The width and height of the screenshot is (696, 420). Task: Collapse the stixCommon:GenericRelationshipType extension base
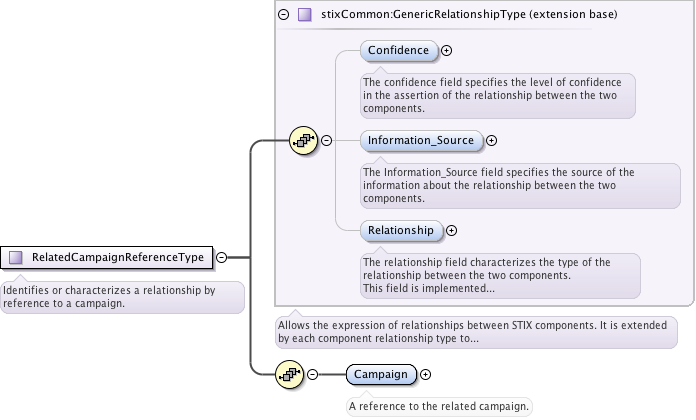pos(285,15)
